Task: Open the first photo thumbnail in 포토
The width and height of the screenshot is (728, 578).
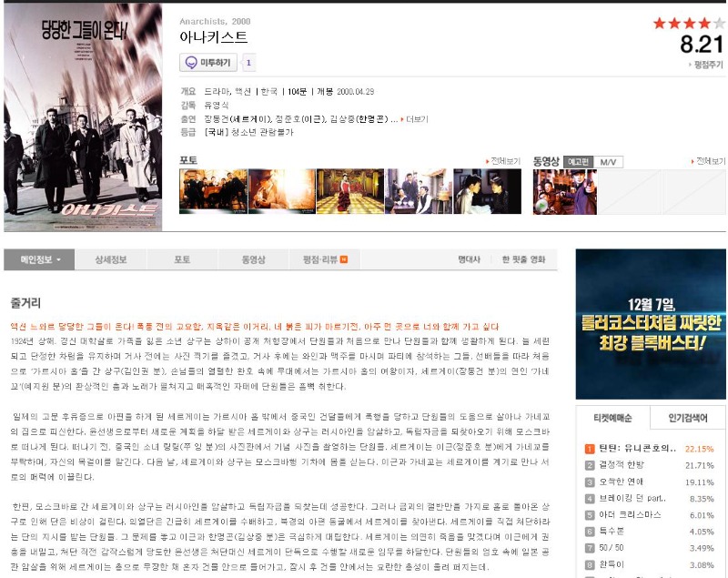Action: pyautogui.click(x=213, y=191)
